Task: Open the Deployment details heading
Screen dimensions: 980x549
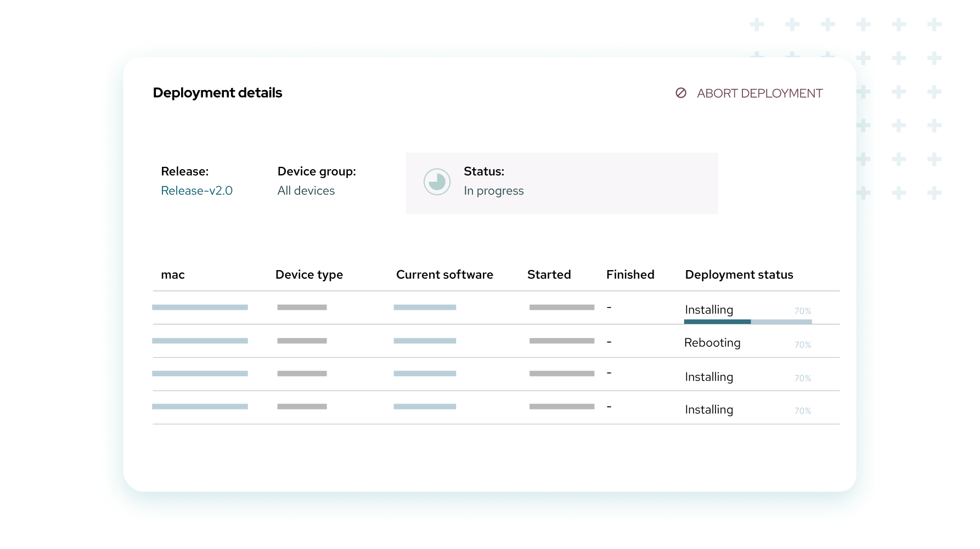Action: click(x=217, y=92)
